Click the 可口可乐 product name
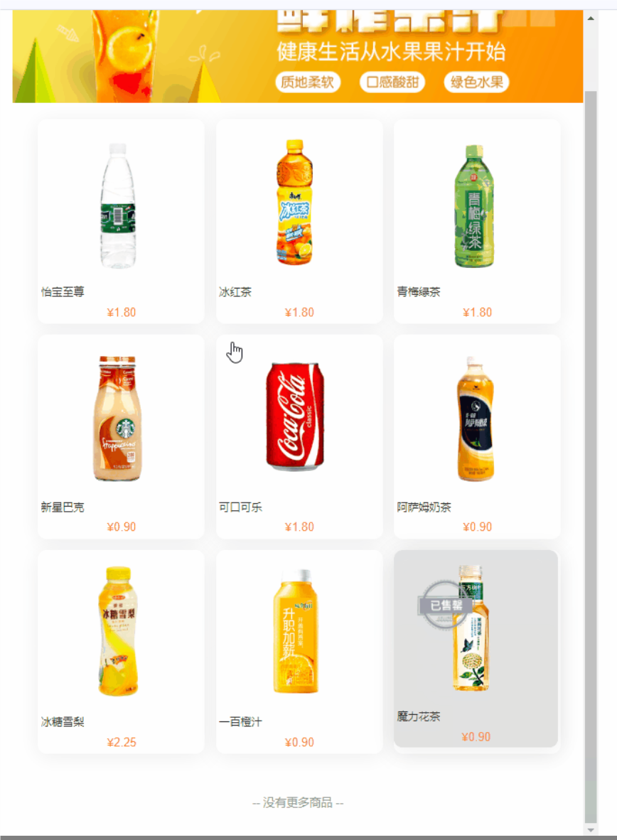This screenshot has width=617, height=840. click(240, 507)
